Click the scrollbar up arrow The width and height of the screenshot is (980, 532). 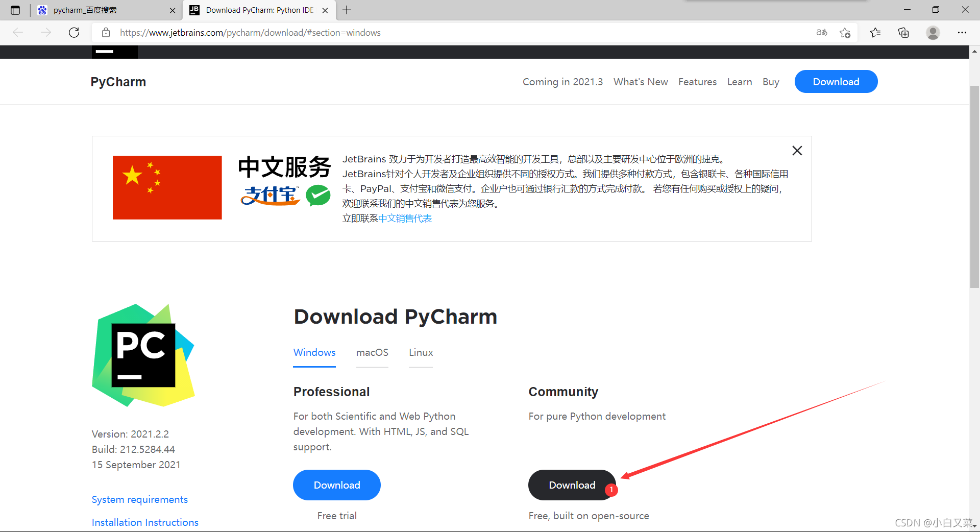click(974, 51)
